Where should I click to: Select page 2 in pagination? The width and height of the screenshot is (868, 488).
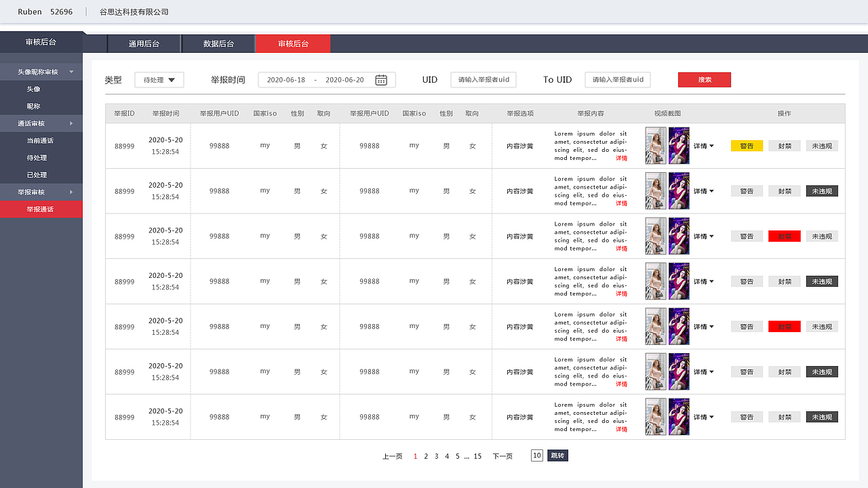[426, 456]
